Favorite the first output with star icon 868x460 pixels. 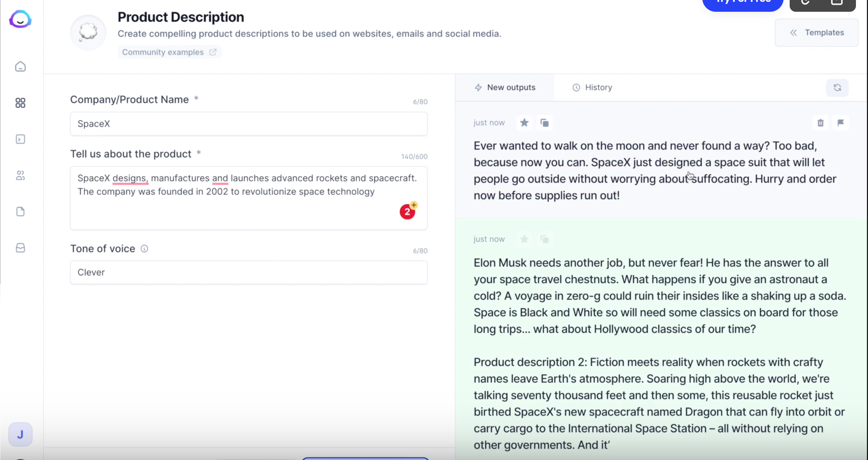[x=524, y=122]
